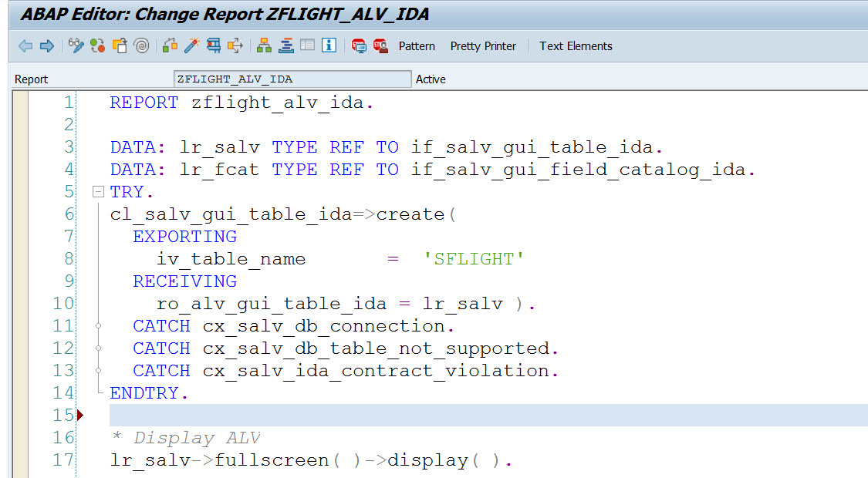Expand the fold marker beside CATCH cx_salv_db_table_not_supported
Viewport: 868px width, 478px height.
97,348
